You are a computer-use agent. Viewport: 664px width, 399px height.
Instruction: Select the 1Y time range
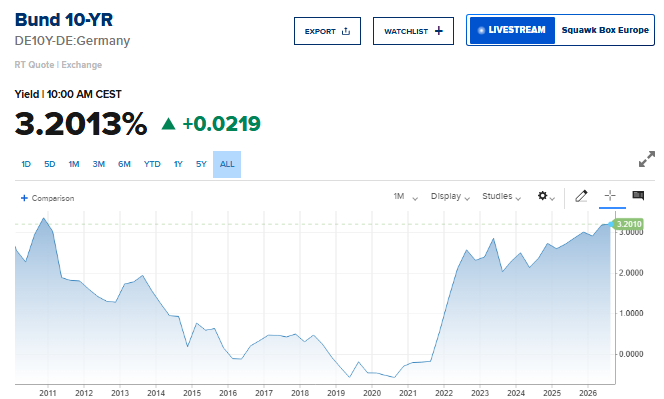pyautogui.click(x=178, y=164)
